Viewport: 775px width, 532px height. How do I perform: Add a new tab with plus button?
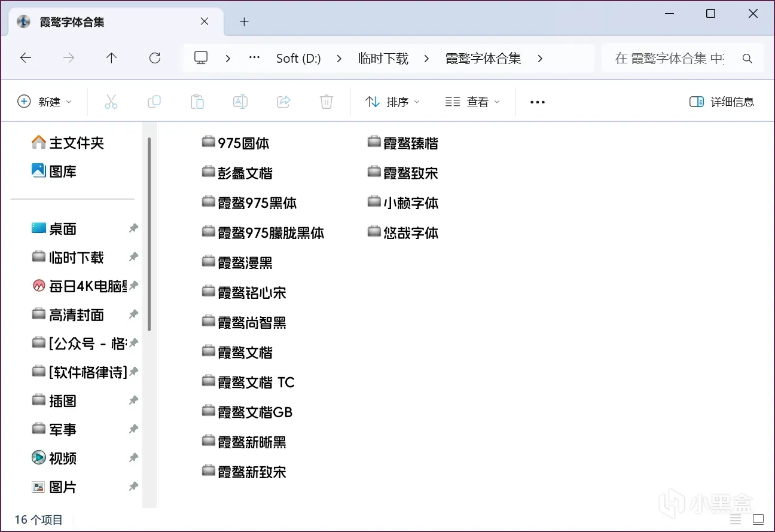tap(243, 22)
